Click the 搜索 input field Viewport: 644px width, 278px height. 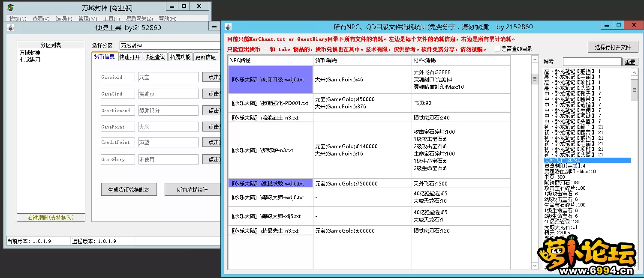pyautogui.click(x=592, y=62)
